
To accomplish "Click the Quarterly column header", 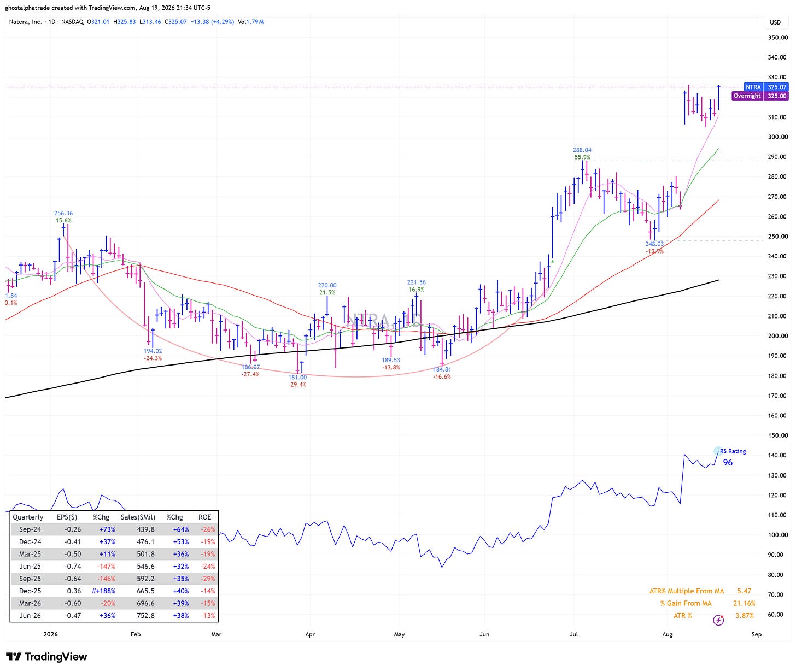I will pyautogui.click(x=28, y=517).
